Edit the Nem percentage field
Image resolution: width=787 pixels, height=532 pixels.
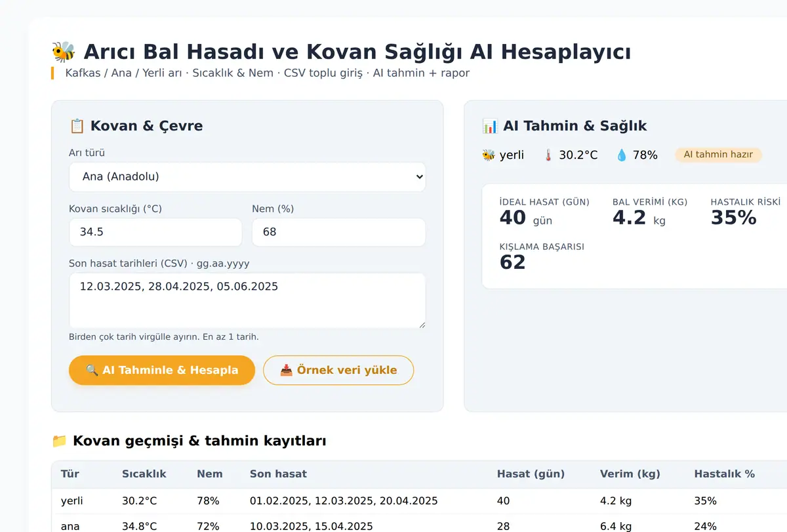tap(338, 232)
